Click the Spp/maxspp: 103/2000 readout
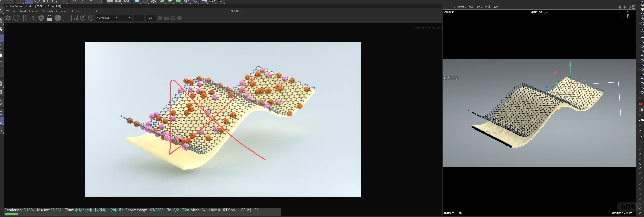644x217 pixels. [145, 210]
